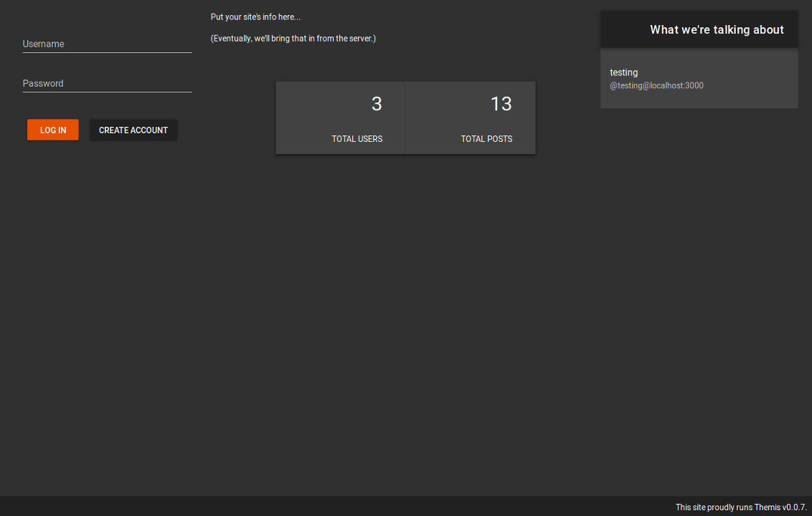The width and height of the screenshot is (812, 516).
Task: Click the Username input field
Action: [x=107, y=44]
